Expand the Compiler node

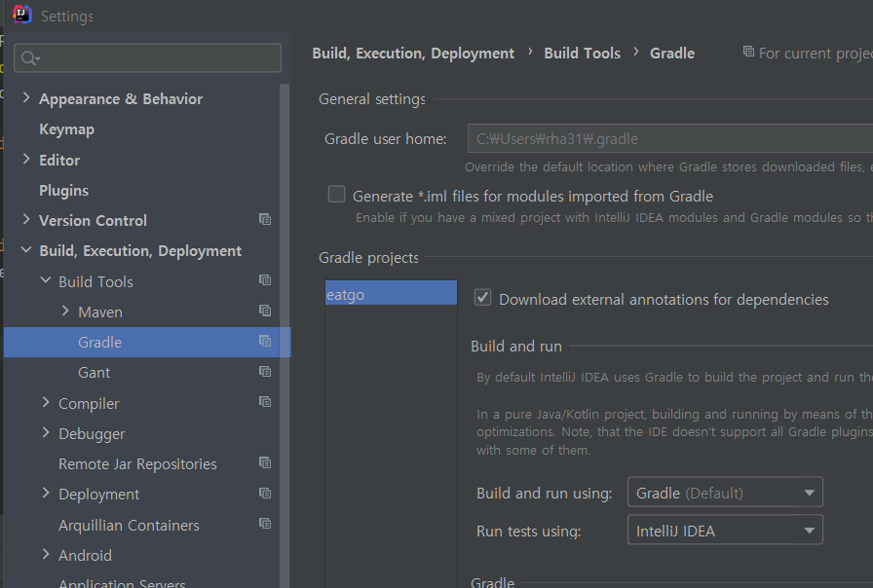(x=46, y=402)
